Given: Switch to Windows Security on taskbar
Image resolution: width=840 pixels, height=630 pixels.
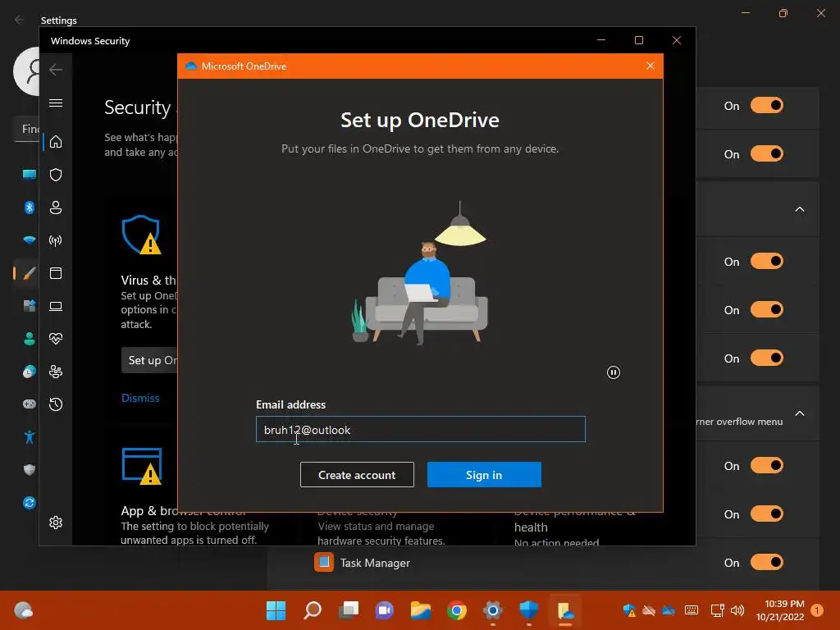Looking at the screenshot, I should click(x=529, y=610).
